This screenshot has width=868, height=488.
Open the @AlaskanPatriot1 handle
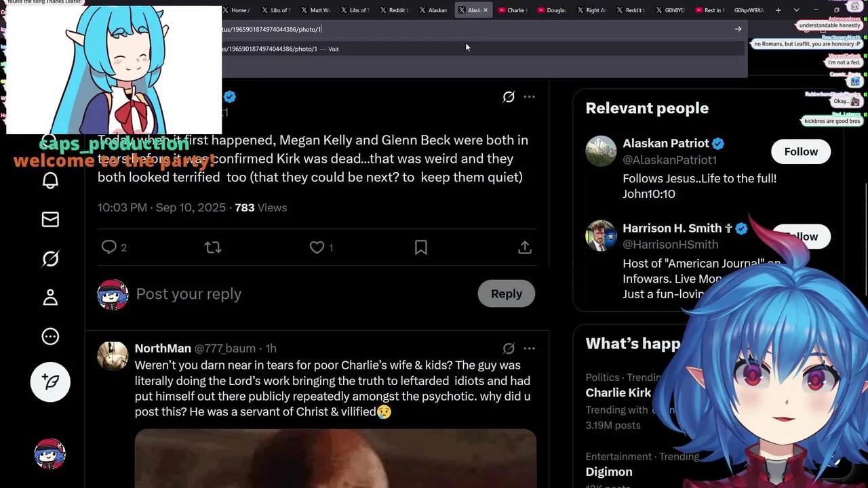tap(669, 160)
